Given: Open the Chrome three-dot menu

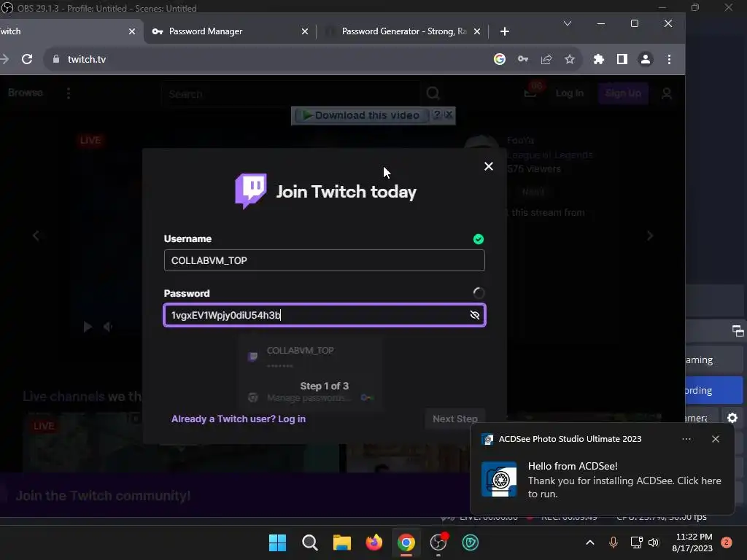Looking at the screenshot, I should [670, 59].
